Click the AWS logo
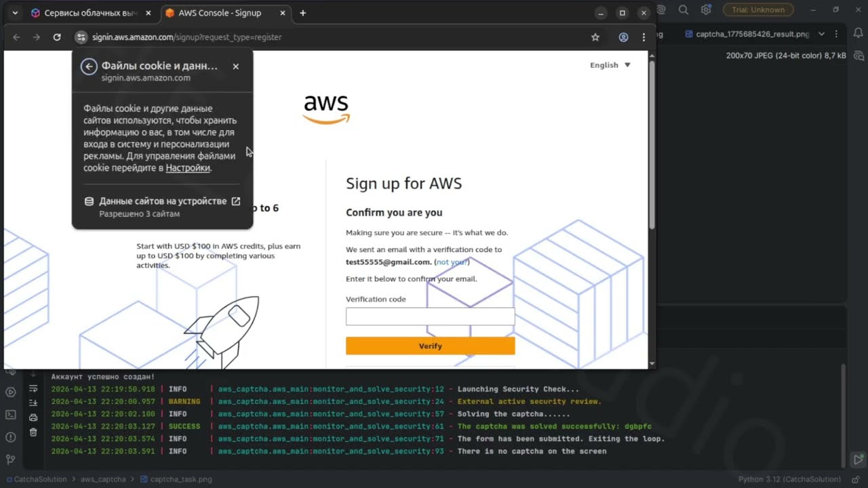Image resolution: width=868 pixels, height=488 pixels. [326, 108]
